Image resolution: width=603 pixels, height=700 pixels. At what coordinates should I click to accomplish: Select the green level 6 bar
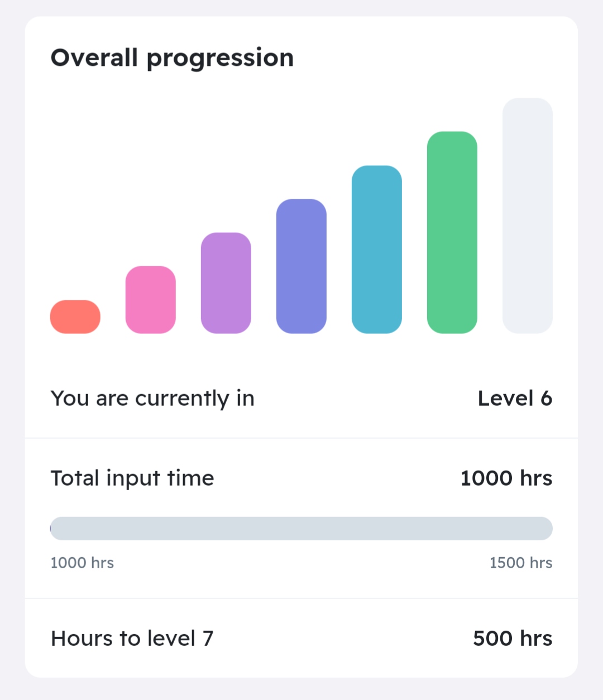tap(452, 232)
